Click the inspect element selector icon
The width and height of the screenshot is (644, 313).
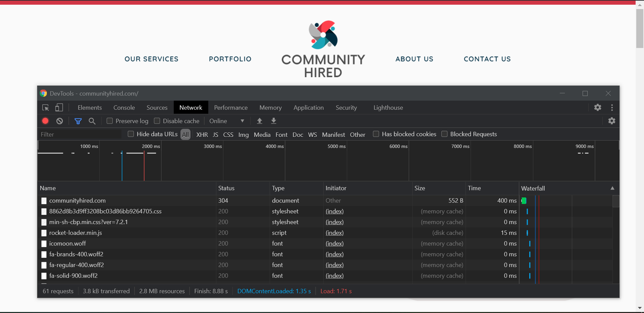point(45,108)
